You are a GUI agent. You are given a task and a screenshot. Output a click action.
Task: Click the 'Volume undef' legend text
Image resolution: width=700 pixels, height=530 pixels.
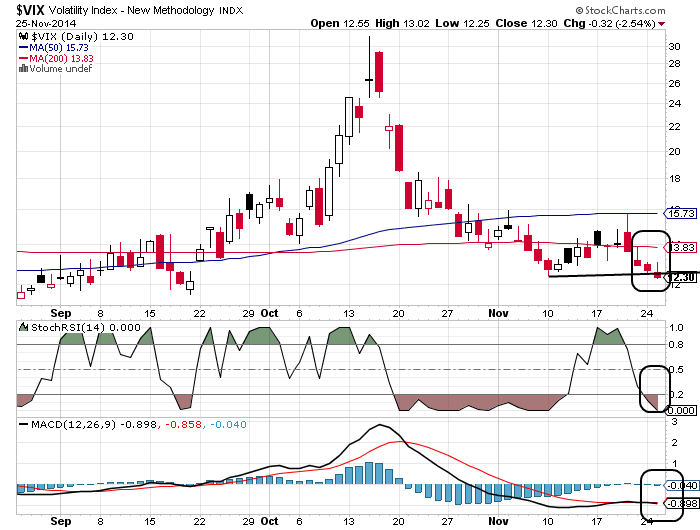(x=61, y=68)
